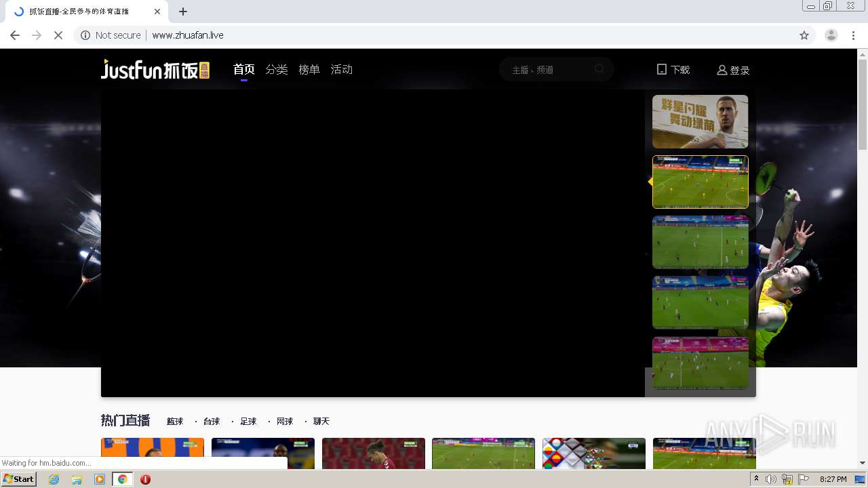Click the JustFun logo

[x=155, y=69]
